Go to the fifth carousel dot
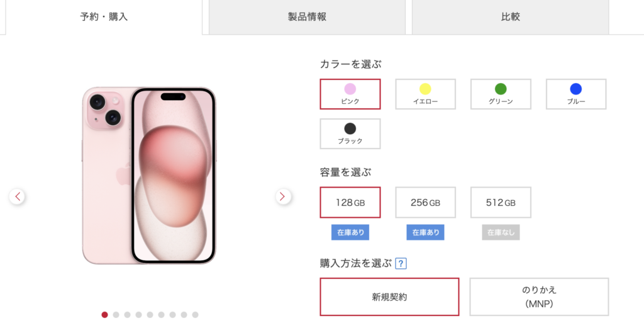644x328 pixels. (x=150, y=315)
